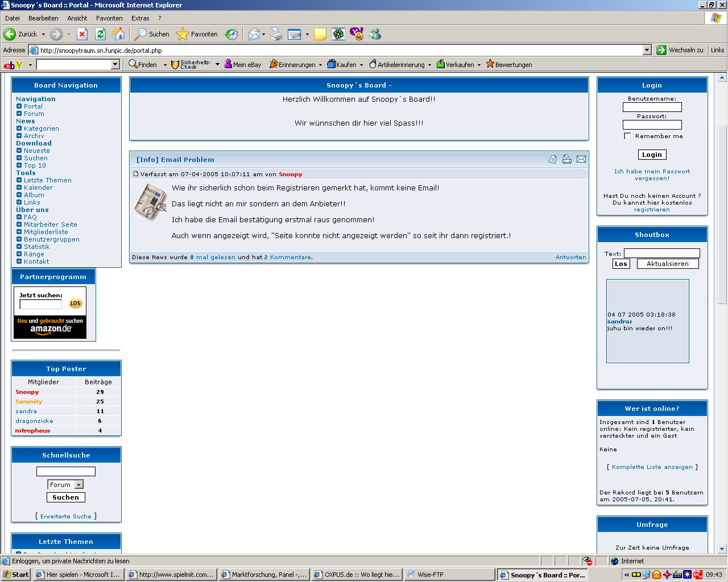Click the Aktualisieren button in Shoutbox
The height and width of the screenshot is (582, 728).
(668, 264)
